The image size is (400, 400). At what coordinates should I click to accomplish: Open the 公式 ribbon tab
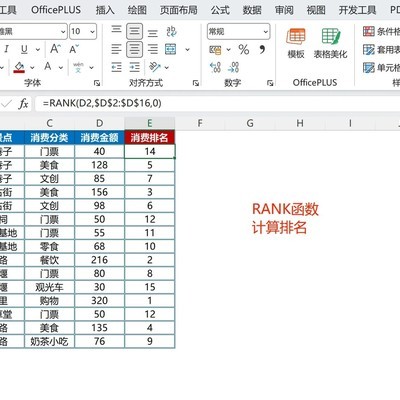click(220, 10)
